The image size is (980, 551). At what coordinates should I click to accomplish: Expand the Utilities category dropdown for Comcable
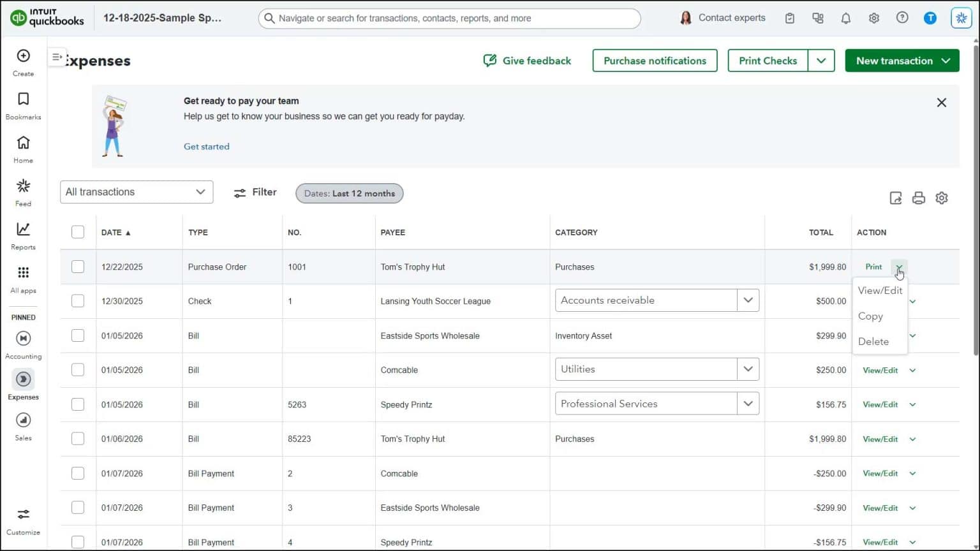point(748,369)
